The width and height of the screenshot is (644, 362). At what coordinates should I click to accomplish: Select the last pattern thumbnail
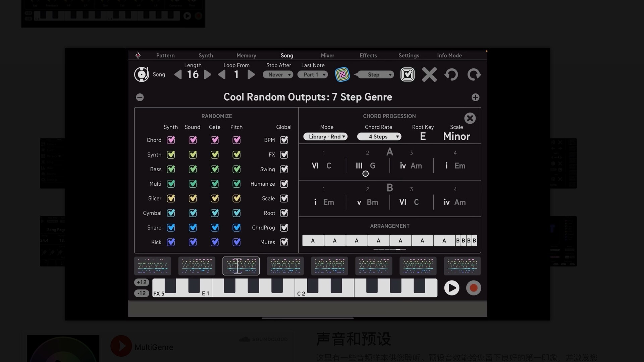pyautogui.click(x=462, y=266)
